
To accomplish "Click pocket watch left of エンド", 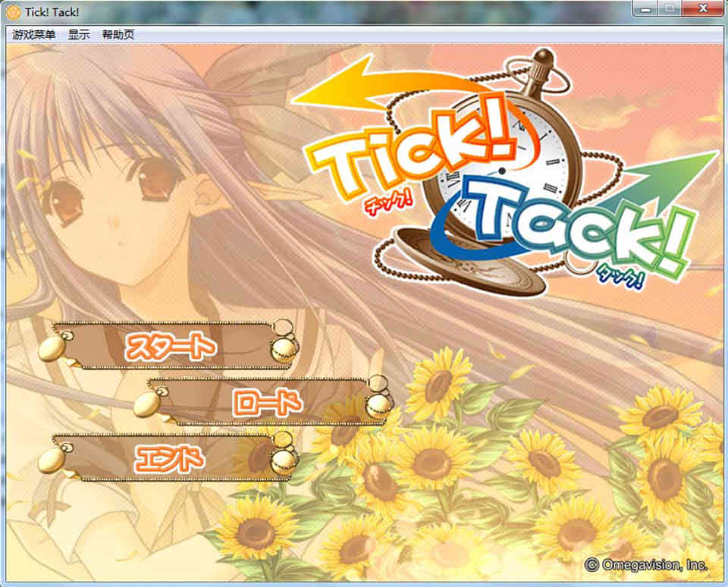I will [x=52, y=460].
